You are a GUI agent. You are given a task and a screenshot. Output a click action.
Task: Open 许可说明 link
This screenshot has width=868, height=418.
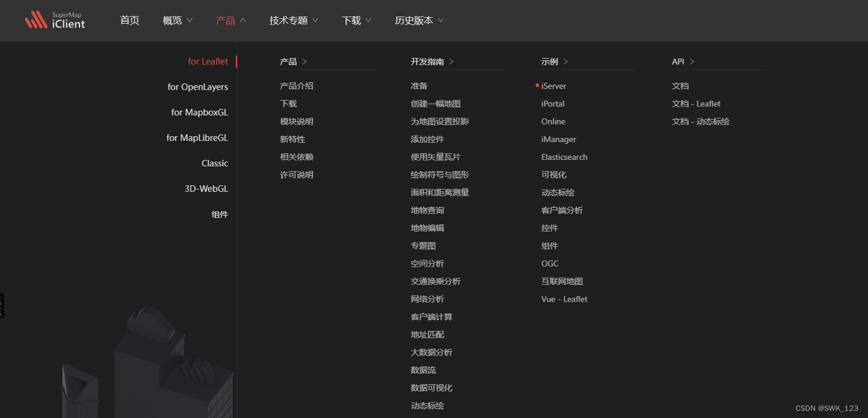(297, 175)
